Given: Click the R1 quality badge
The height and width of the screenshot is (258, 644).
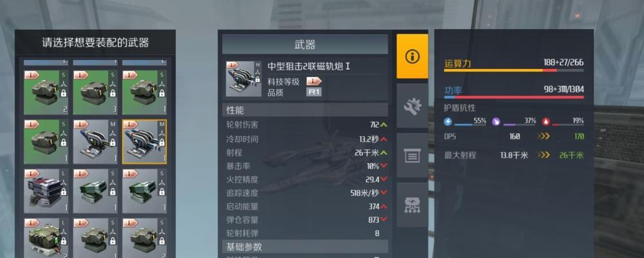Looking at the screenshot, I should pos(314,92).
